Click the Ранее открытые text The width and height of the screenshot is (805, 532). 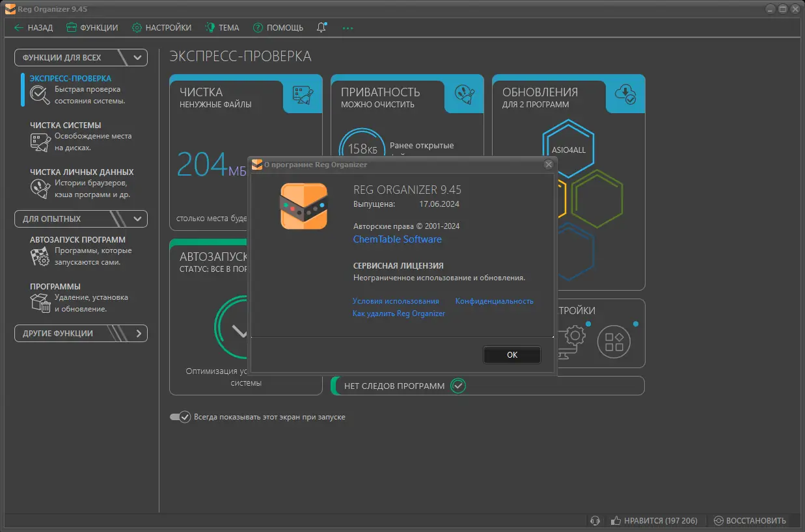pos(422,145)
